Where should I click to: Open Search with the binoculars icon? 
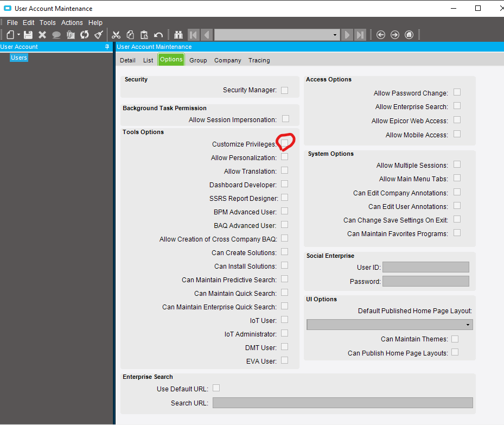coord(178,34)
